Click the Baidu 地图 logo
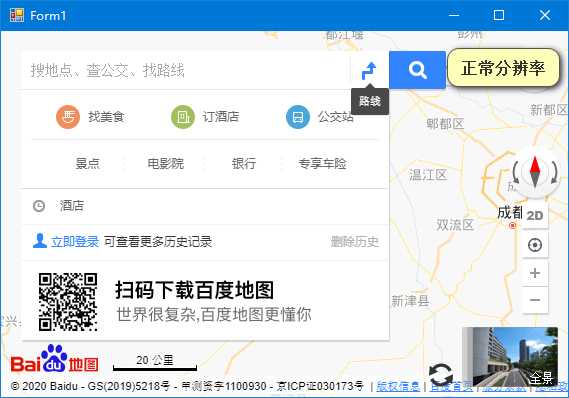The image size is (569, 398). (54, 359)
